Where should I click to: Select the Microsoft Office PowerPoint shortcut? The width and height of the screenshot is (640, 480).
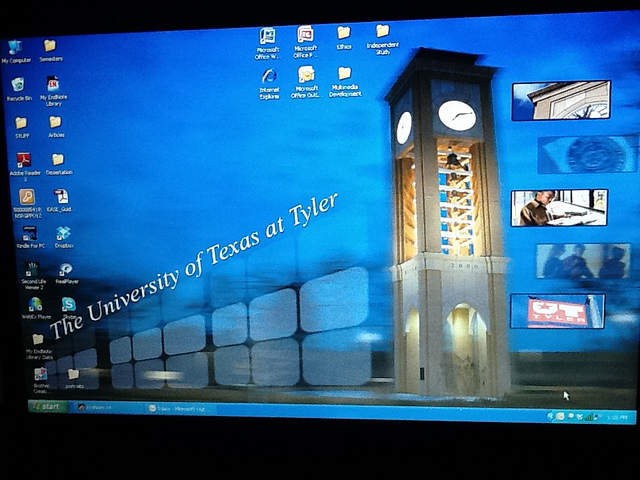click(305, 42)
